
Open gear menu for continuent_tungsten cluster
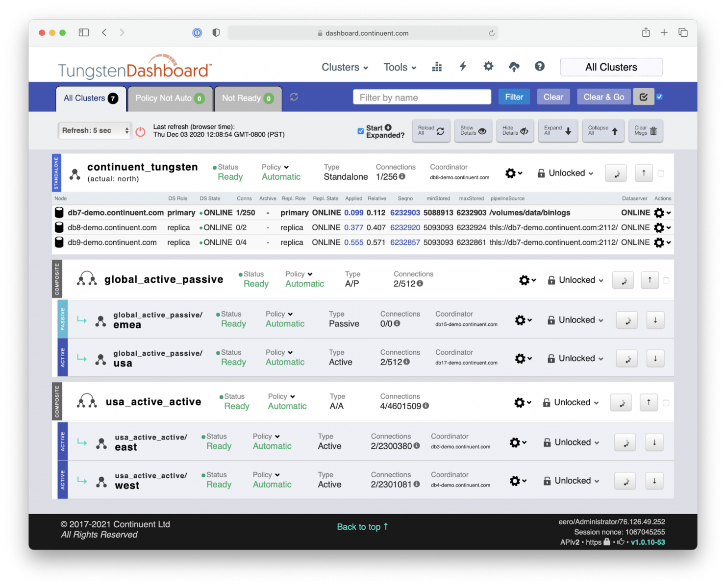514,173
